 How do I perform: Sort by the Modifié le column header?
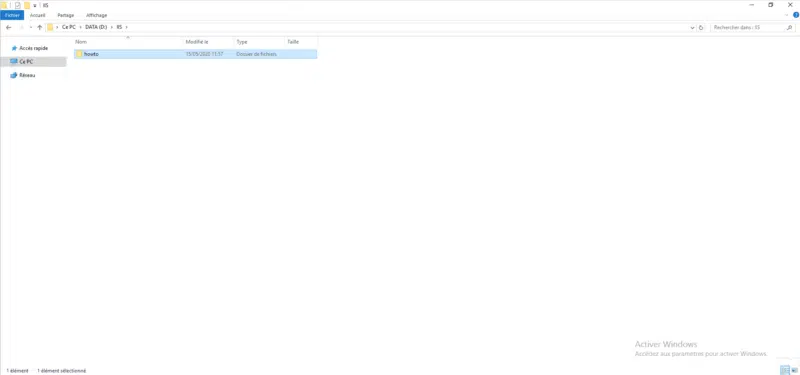coord(208,42)
